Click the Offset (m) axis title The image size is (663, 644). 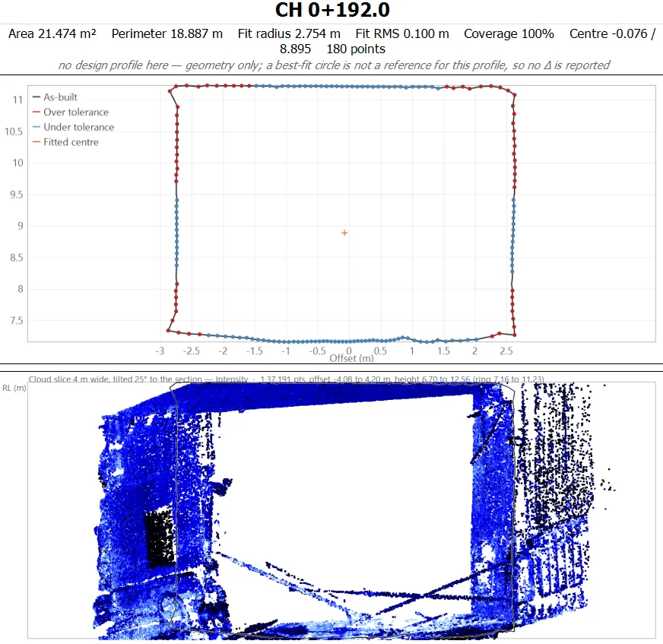point(351,359)
